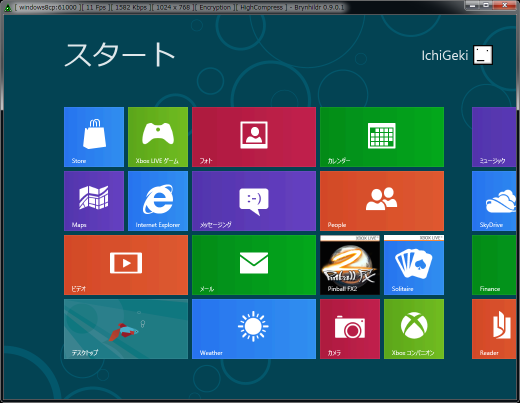Open the Reader tile
Image resolution: width=520 pixels, height=403 pixels.
(494, 329)
